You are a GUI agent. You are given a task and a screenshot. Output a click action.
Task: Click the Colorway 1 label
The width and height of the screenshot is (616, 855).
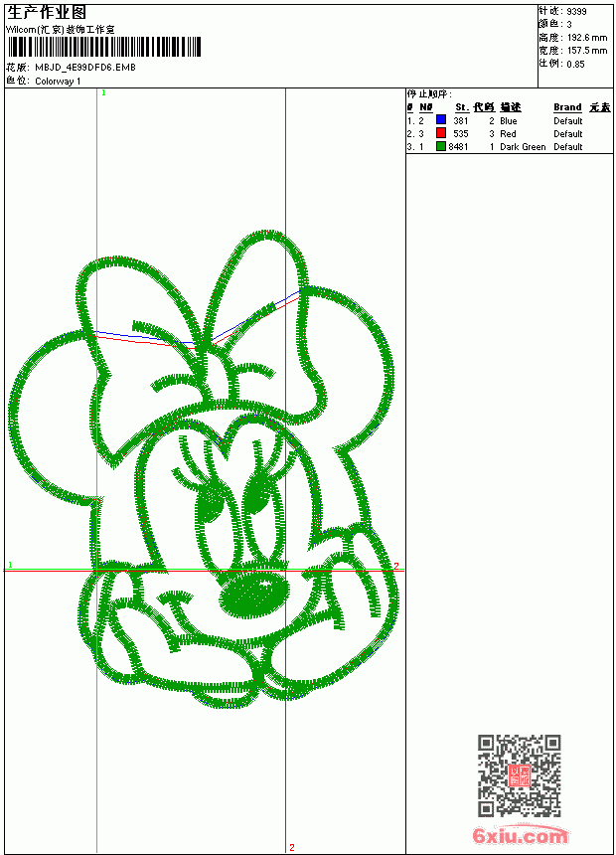click(x=58, y=82)
